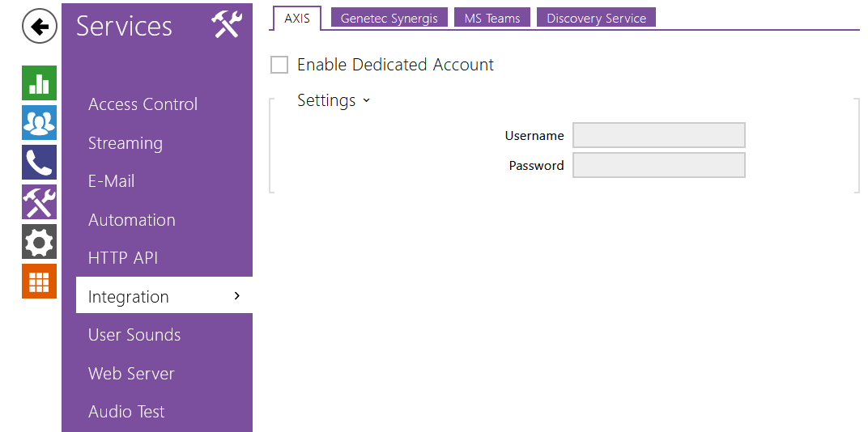868x432 pixels.
Task: Click the back arrow icon
Action: click(39, 27)
